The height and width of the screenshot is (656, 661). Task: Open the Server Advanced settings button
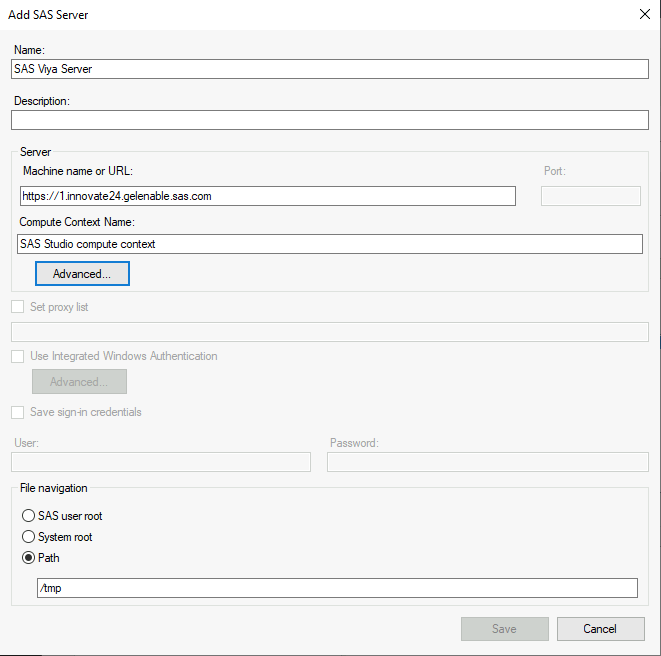pos(82,273)
